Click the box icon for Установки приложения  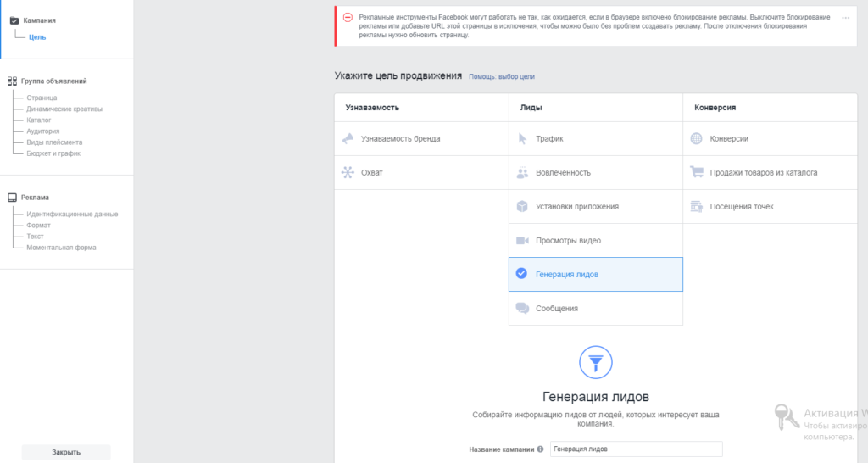click(522, 207)
